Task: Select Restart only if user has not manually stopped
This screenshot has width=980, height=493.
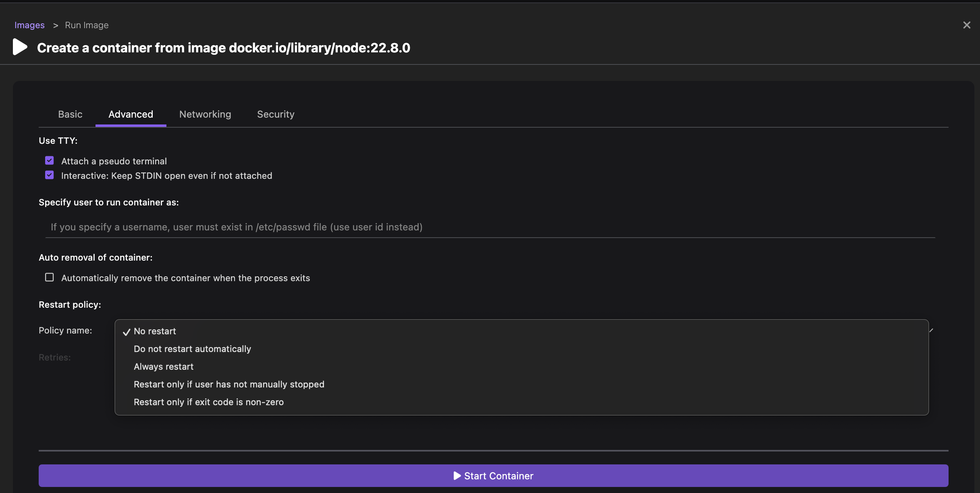Action: [229, 384]
